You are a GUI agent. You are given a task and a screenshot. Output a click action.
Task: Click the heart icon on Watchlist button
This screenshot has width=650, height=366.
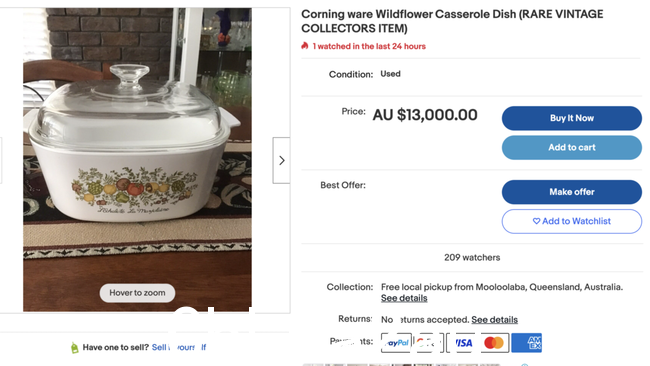(x=536, y=221)
